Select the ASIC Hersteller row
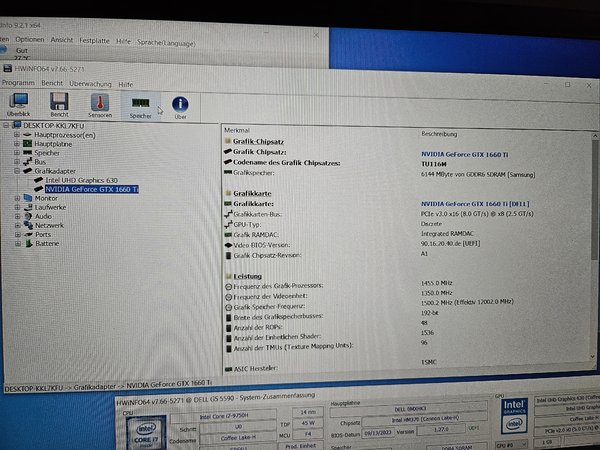The width and height of the screenshot is (600, 450). tap(331, 366)
